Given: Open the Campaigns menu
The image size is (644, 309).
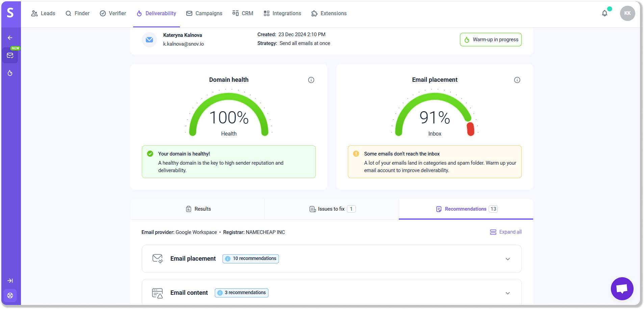Looking at the screenshot, I should tap(204, 14).
